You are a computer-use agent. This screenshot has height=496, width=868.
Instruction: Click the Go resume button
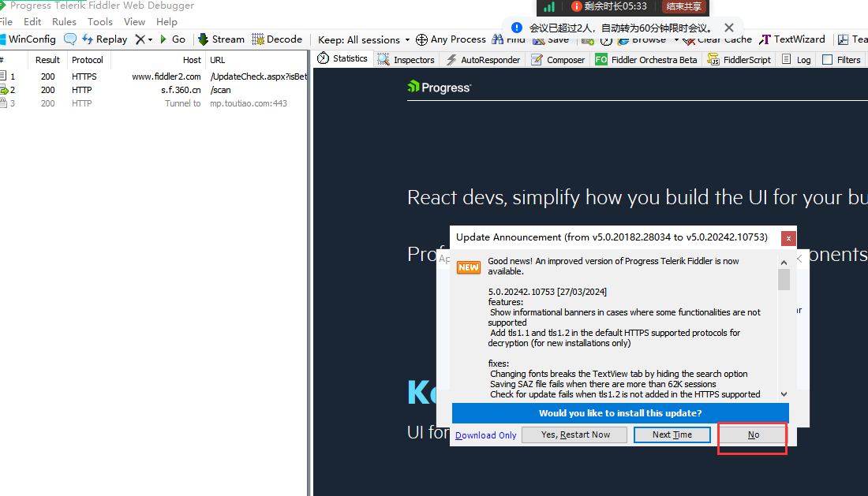(x=172, y=39)
